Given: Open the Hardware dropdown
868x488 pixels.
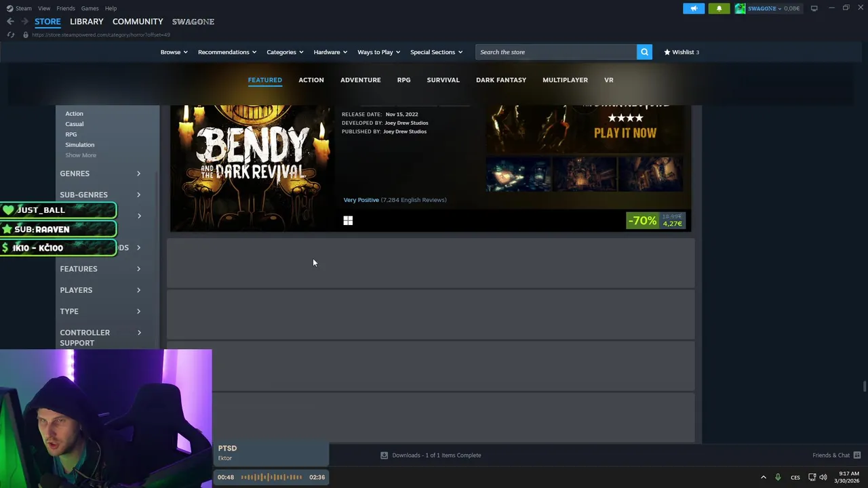Looking at the screenshot, I should point(330,52).
